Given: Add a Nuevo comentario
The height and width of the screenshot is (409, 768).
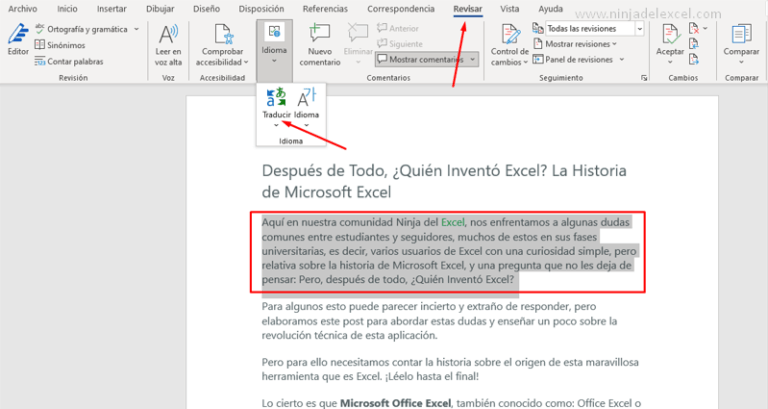Looking at the screenshot, I should [x=320, y=45].
